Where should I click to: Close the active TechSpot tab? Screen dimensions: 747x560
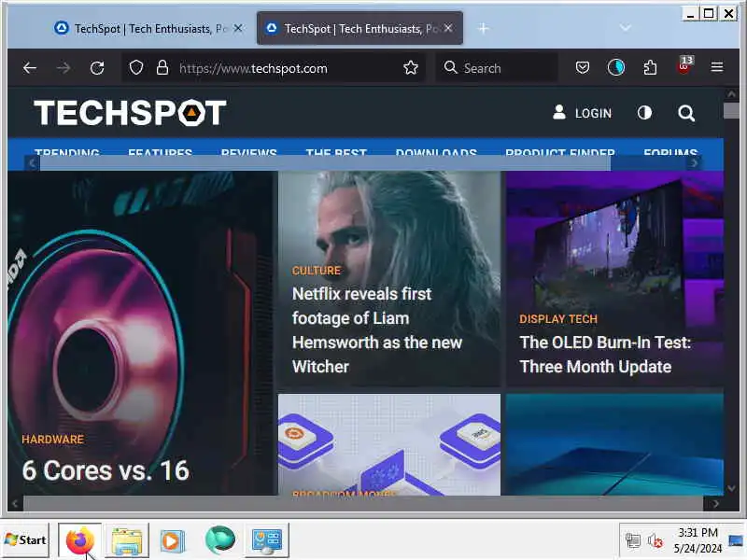[448, 28]
